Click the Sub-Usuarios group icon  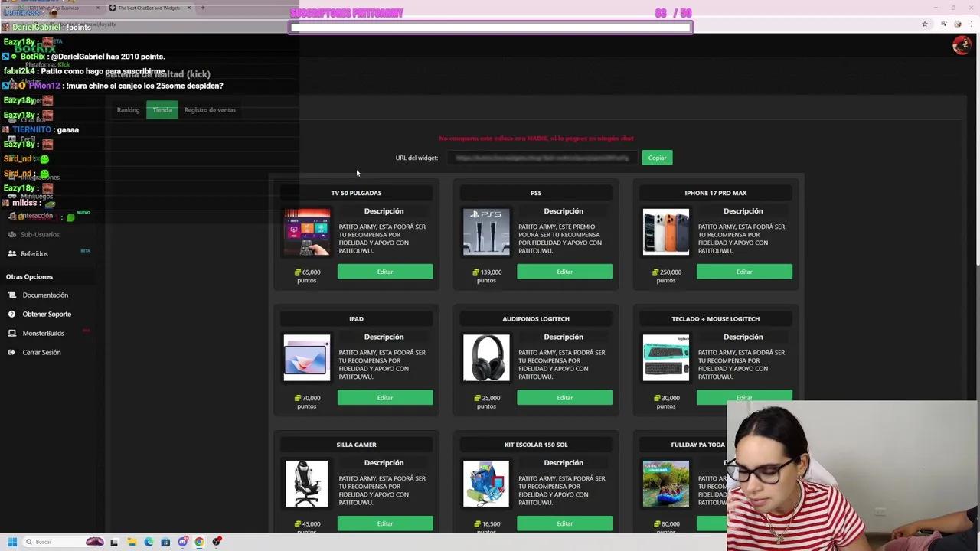pos(11,234)
